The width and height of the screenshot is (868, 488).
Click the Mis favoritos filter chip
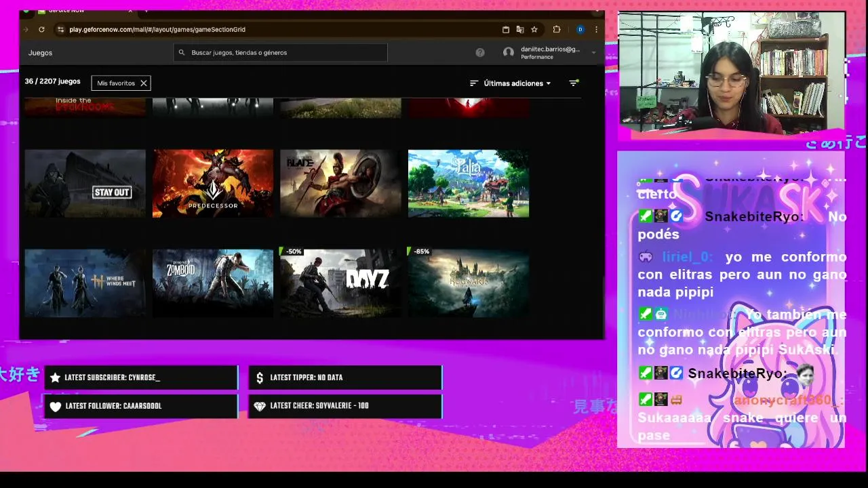pyautogui.click(x=121, y=83)
